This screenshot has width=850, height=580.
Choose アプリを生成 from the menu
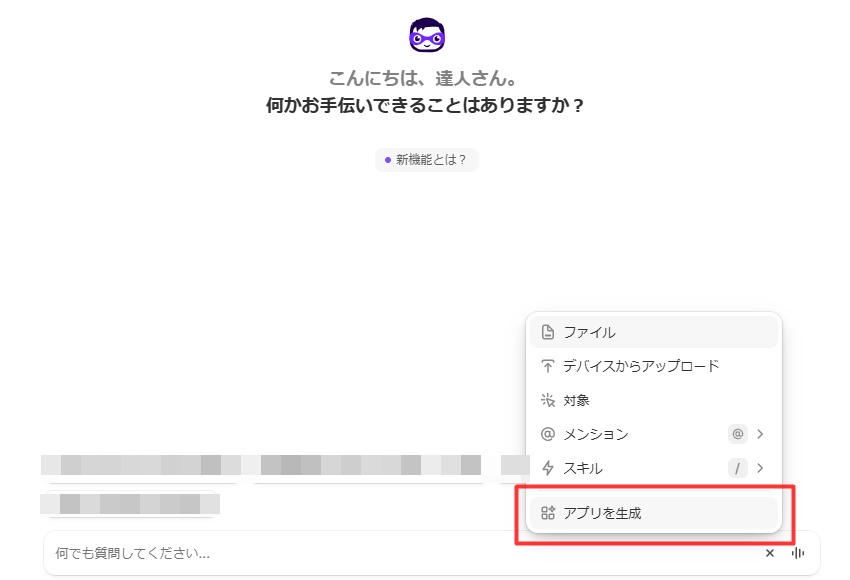[602, 513]
